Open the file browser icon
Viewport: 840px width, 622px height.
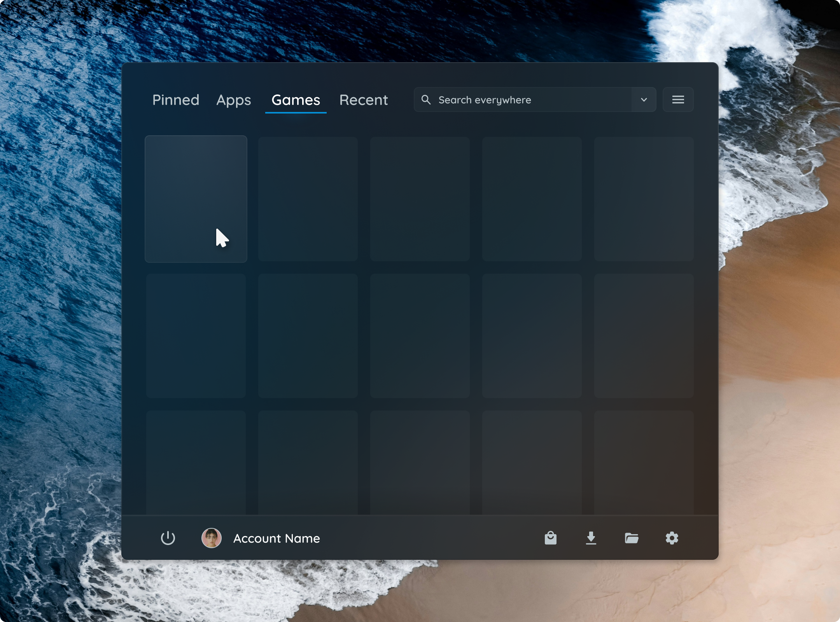click(x=632, y=538)
